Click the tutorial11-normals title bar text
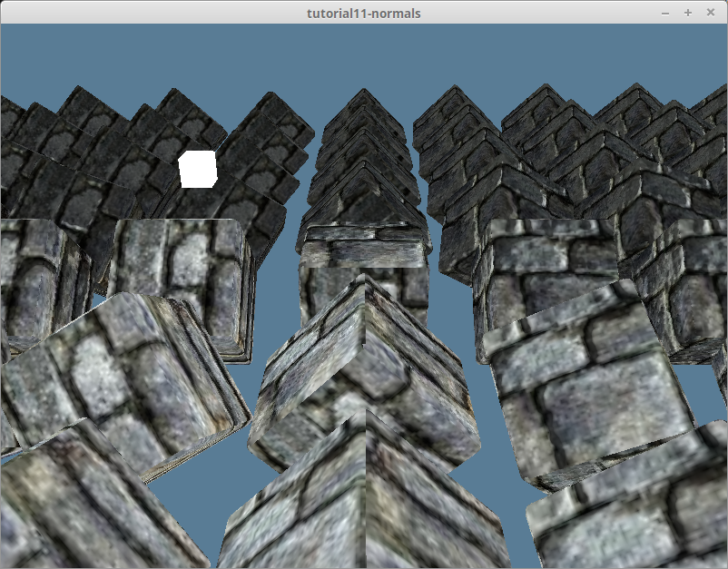The height and width of the screenshot is (569, 728). [363, 13]
